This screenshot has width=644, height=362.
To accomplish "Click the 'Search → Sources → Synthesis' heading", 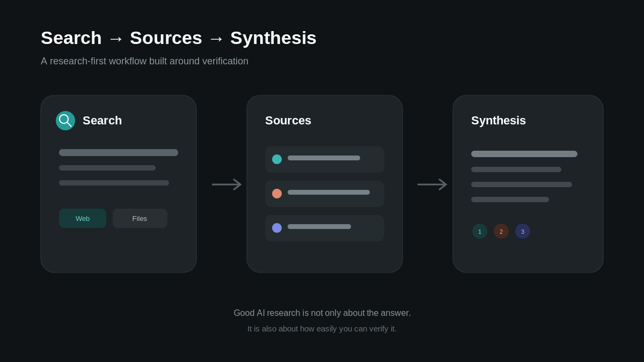I will tap(179, 38).
